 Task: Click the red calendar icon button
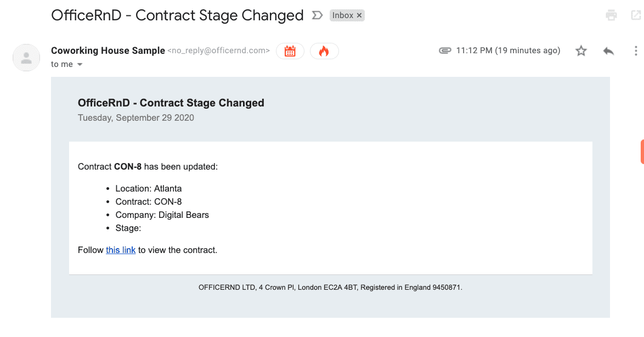(290, 51)
